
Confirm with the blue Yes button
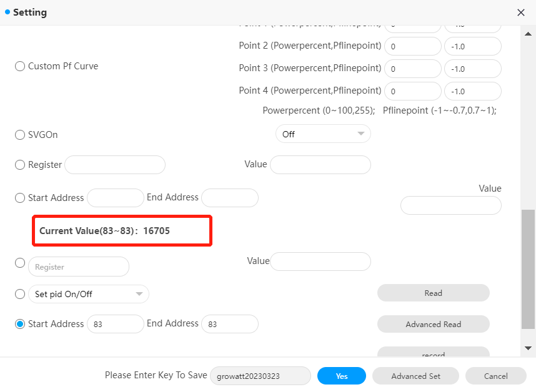[x=342, y=376]
